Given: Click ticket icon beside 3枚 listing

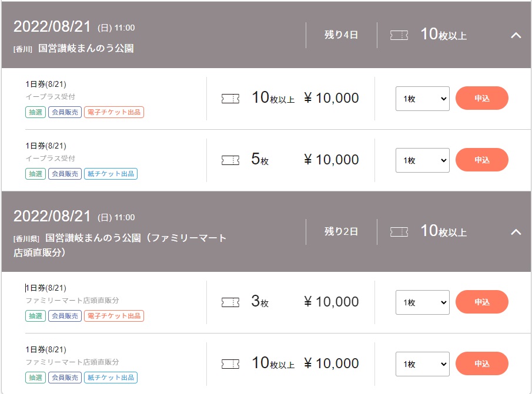Looking at the screenshot, I should tap(230, 302).
